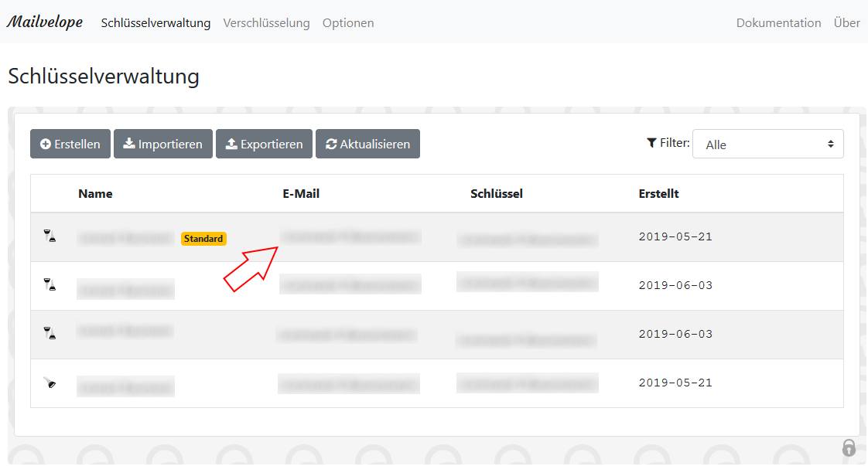Viewport: 868px width, 466px height.
Task: Click the Mailvelope logo
Action: (45, 22)
